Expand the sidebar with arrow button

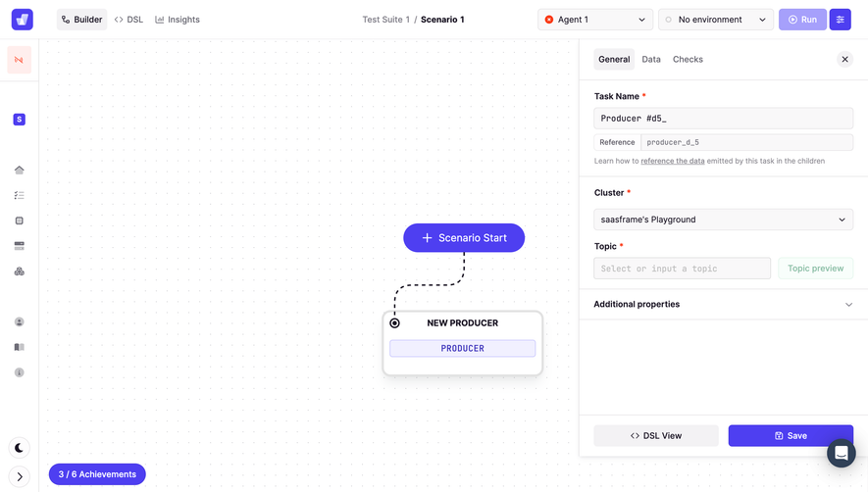tap(20, 476)
